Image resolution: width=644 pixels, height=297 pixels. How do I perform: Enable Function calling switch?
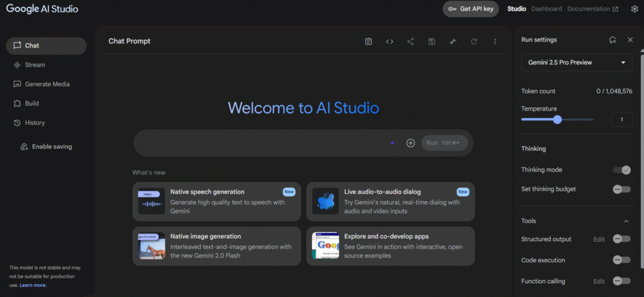(622, 281)
